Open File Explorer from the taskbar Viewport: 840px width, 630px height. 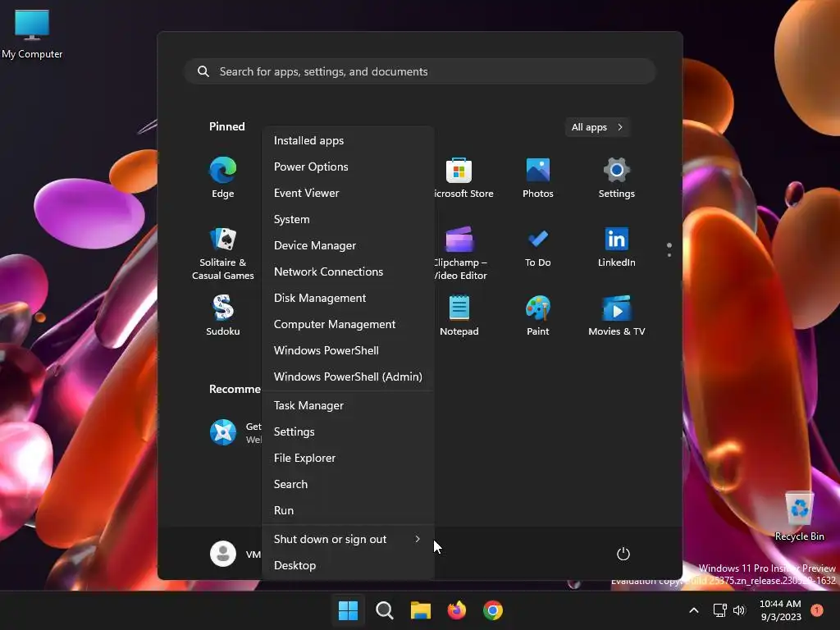click(421, 610)
